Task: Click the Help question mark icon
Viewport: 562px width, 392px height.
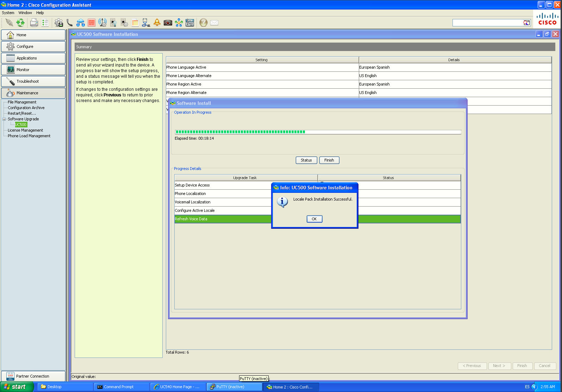Action: coord(203,23)
